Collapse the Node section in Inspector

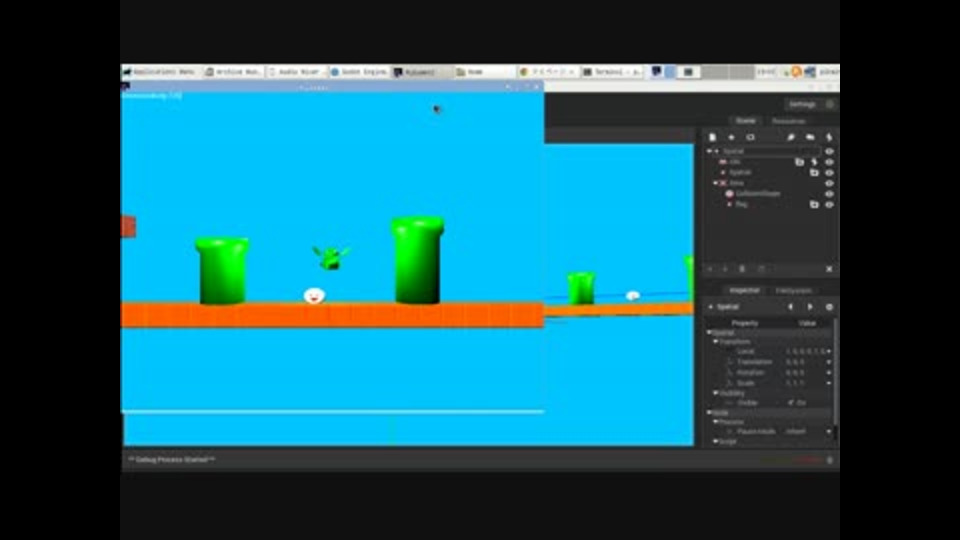(710, 413)
